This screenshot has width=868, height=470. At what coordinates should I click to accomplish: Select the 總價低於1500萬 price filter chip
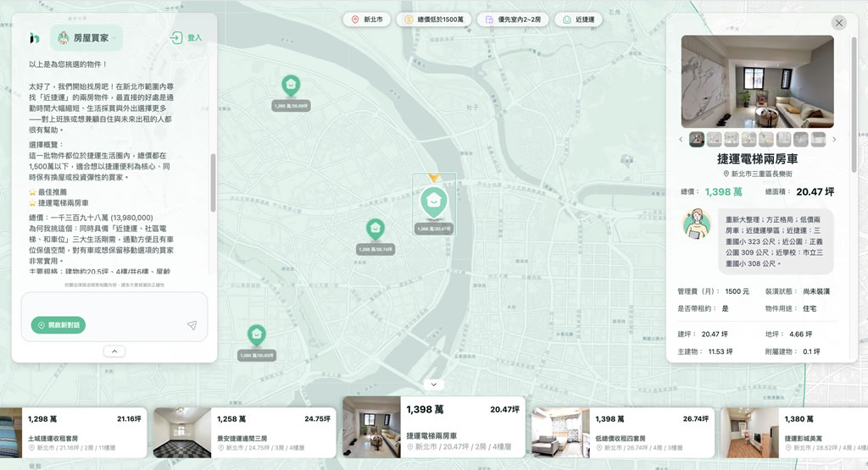(x=433, y=19)
